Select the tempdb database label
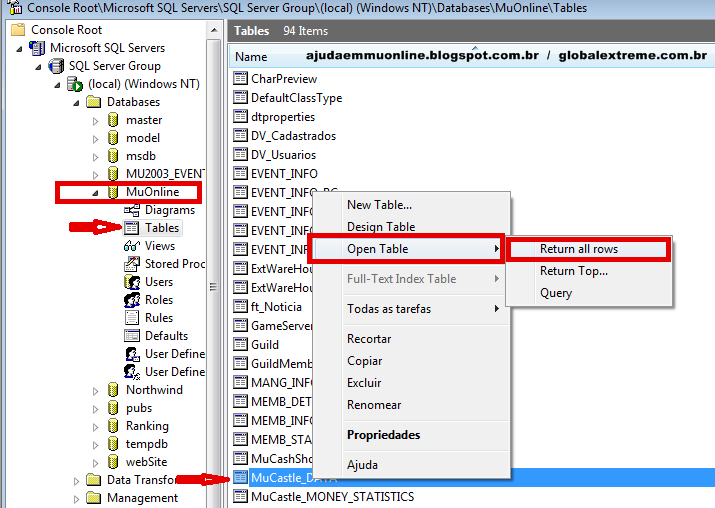Image resolution: width=715 pixels, height=508 pixels. (x=146, y=444)
